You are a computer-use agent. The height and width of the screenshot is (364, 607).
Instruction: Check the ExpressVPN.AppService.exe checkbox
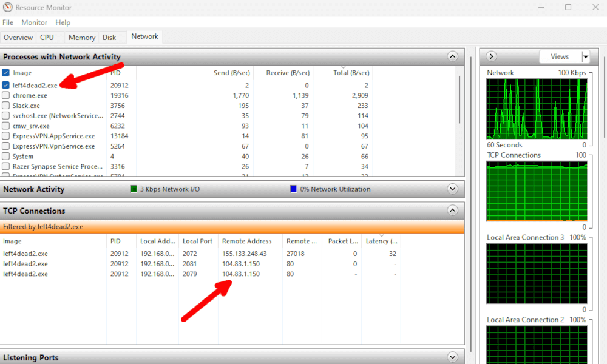point(6,136)
